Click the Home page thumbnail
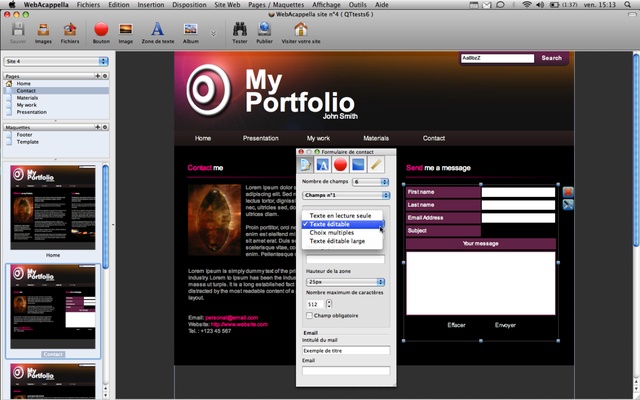 [x=53, y=207]
